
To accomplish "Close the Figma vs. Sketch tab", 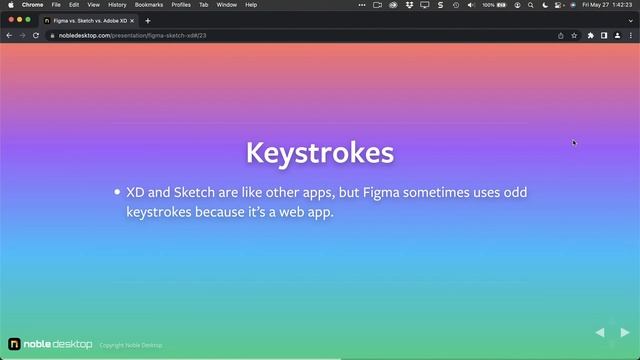I will (x=132, y=21).
